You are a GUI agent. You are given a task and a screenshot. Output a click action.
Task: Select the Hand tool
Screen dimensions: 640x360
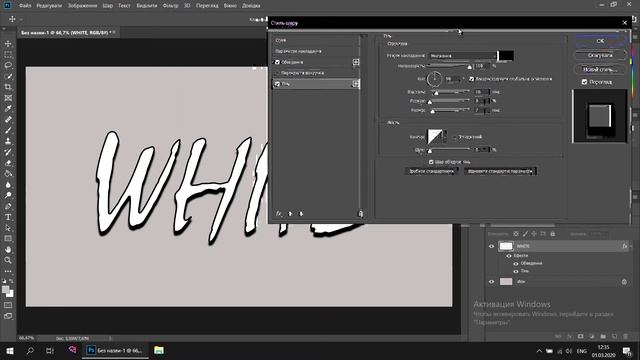(x=8, y=249)
